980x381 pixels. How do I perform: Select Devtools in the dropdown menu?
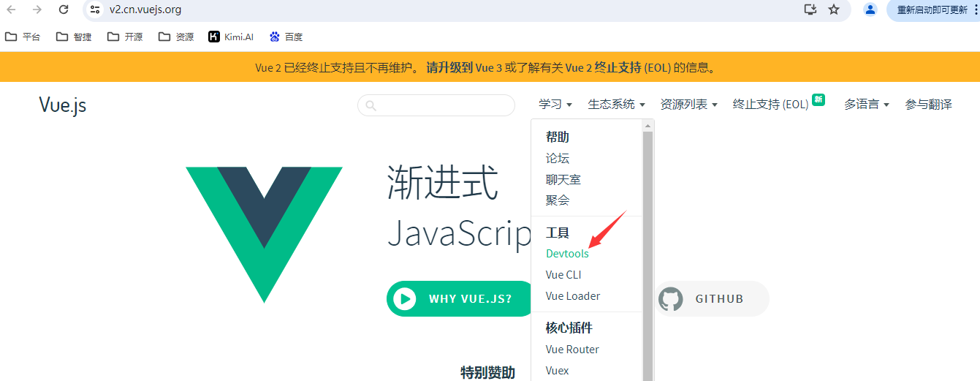[x=567, y=254]
